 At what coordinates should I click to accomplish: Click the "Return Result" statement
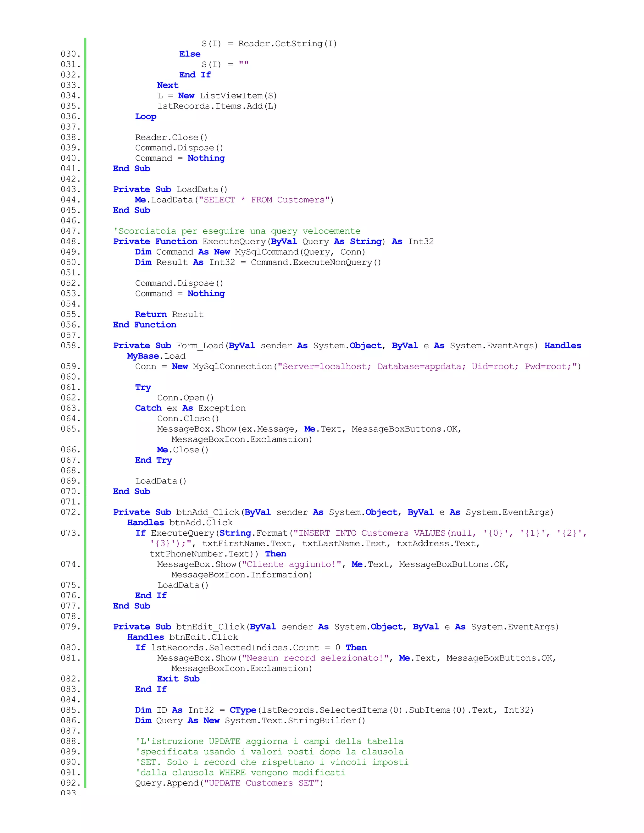point(169,314)
